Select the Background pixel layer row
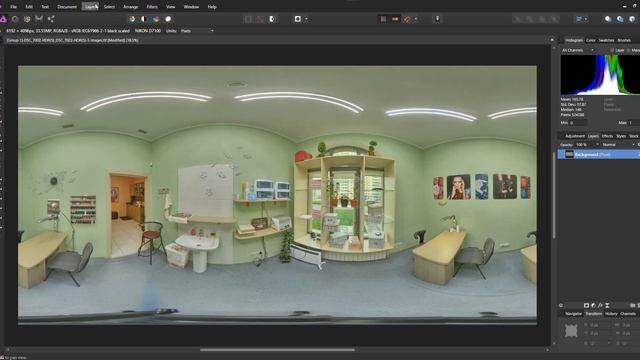This screenshot has height=360, width=640. (599, 154)
